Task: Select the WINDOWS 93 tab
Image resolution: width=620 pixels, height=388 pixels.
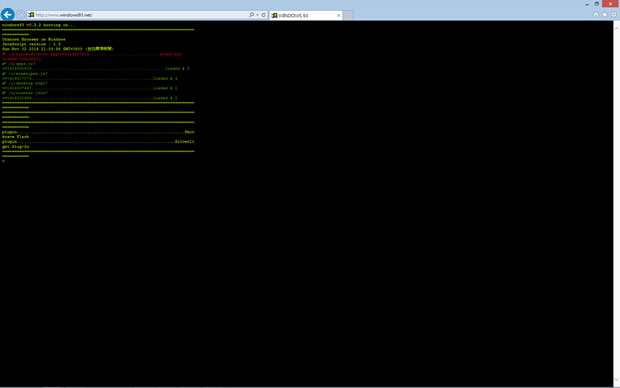Action: click(306, 15)
